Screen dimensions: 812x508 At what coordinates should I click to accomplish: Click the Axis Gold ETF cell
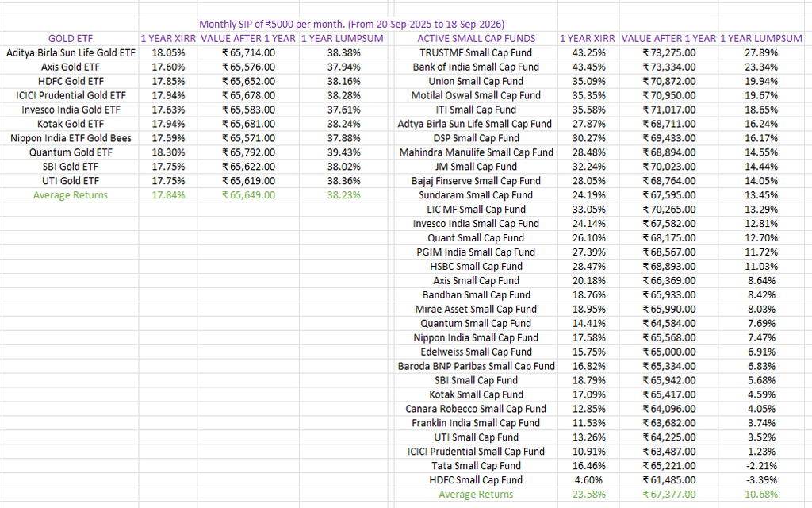(71, 67)
